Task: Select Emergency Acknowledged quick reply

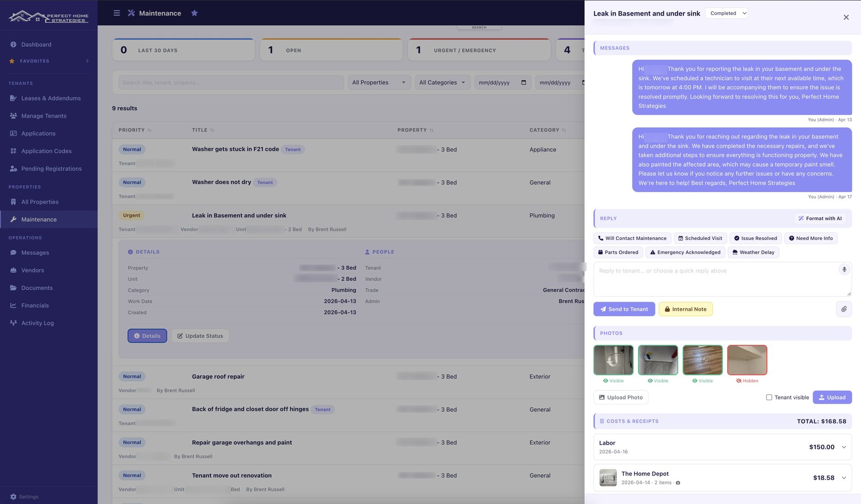Action: pyautogui.click(x=685, y=252)
